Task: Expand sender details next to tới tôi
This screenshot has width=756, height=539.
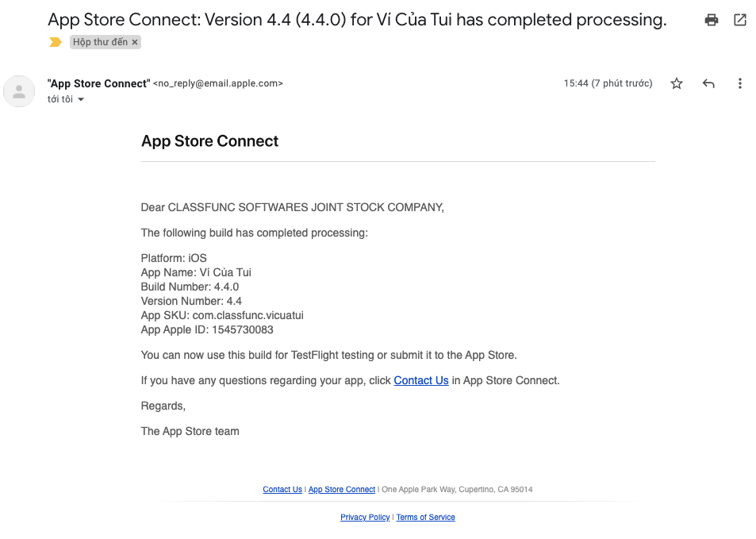Action: (66, 98)
